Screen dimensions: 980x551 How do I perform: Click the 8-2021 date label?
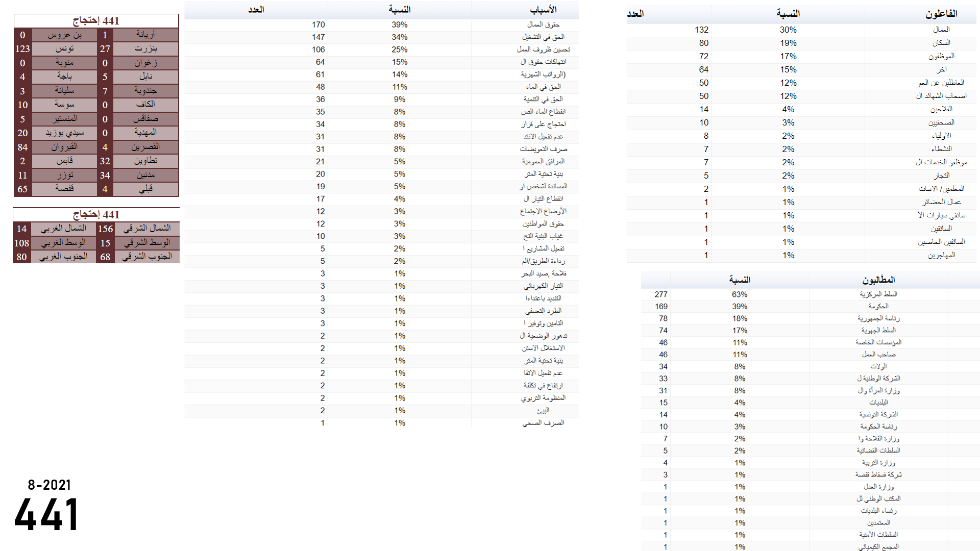(50, 485)
